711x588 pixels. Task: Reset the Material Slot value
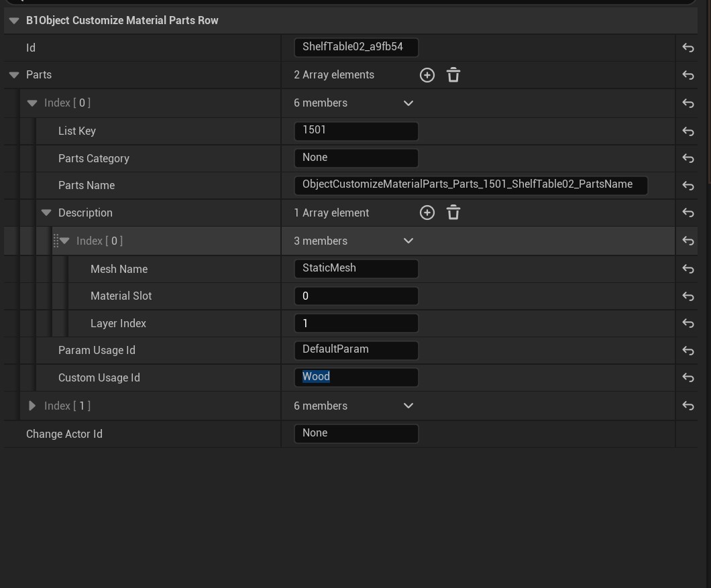click(688, 296)
